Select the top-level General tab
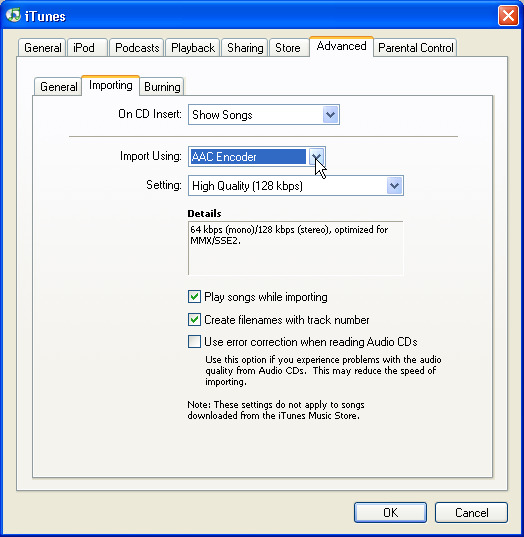Viewport: 524px width, 537px height. 42,48
